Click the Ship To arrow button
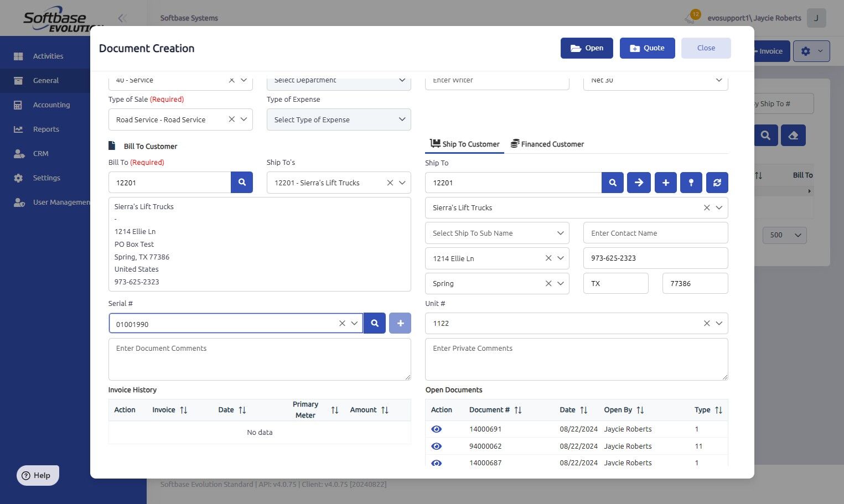The image size is (844, 504). pyautogui.click(x=639, y=183)
